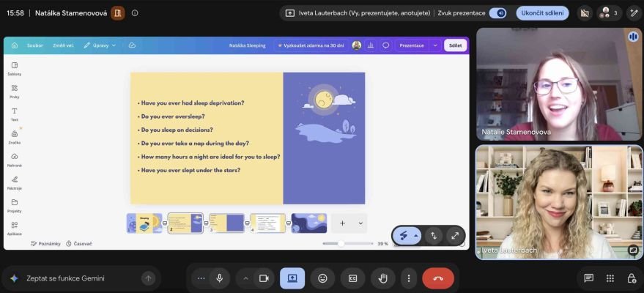This screenshot has height=293, width=644.
Task: Open the Změň vel. resize menu
Action: coord(63,45)
